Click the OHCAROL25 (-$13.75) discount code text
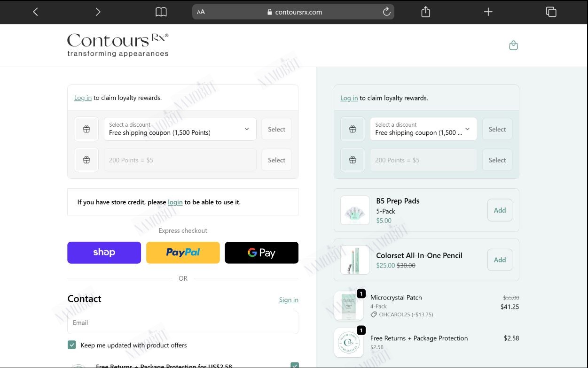The height and width of the screenshot is (368, 588). [406, 314]
